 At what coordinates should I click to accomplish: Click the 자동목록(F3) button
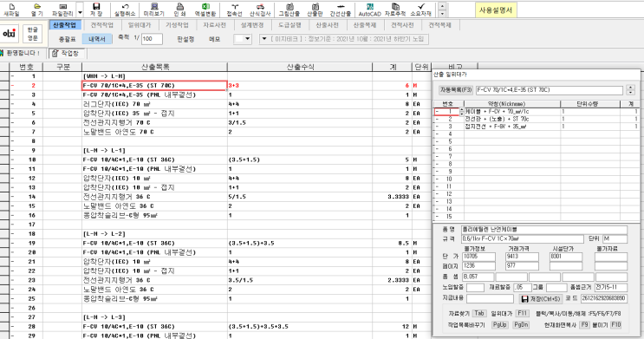(456, 89)
